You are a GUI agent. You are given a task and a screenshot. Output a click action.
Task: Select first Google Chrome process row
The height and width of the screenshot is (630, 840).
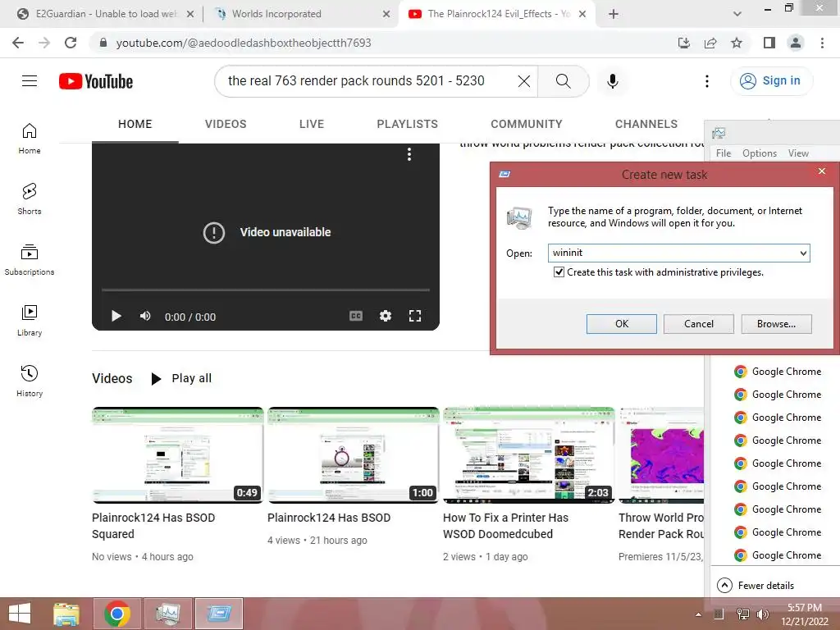click(776, 372)
